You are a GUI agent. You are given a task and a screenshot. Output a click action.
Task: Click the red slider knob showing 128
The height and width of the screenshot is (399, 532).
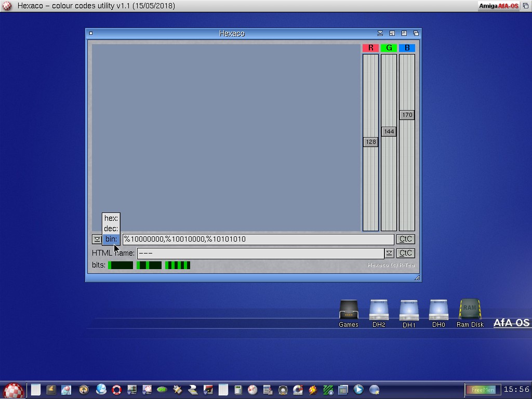370,142
